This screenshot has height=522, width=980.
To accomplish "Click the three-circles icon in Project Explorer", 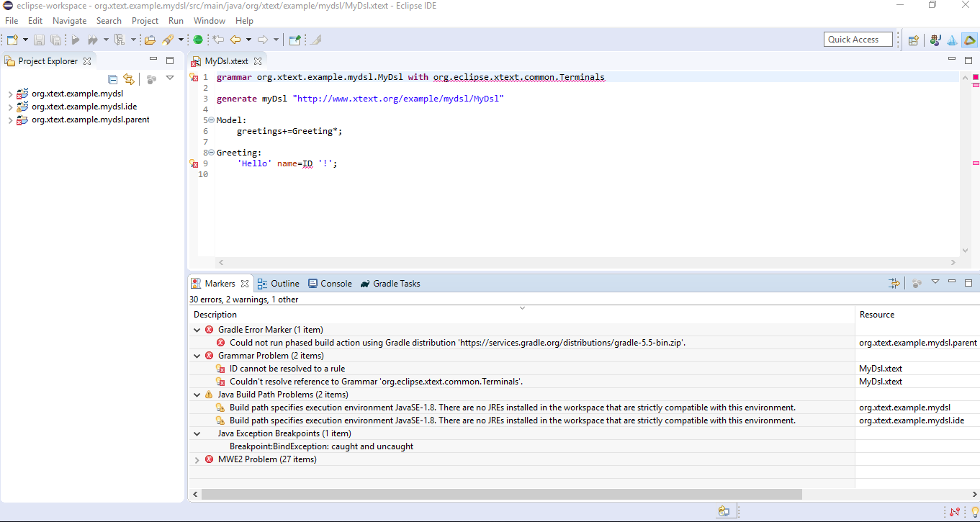I will click(151, 79).
